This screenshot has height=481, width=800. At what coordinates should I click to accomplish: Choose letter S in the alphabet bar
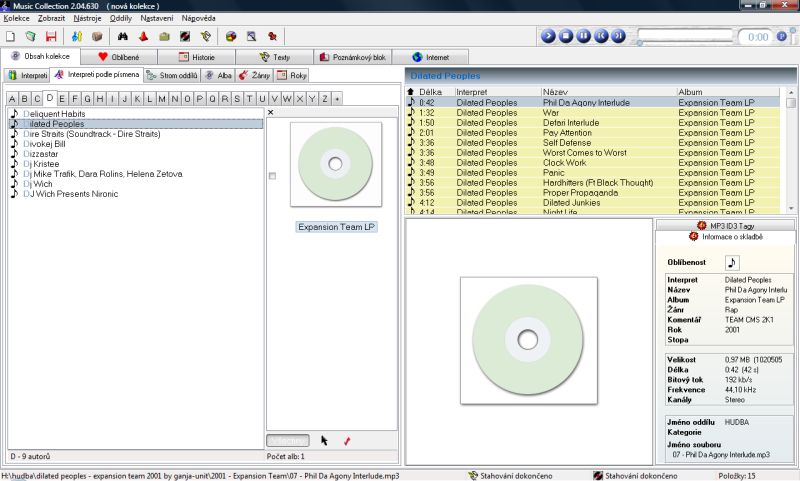coord(237,99)
